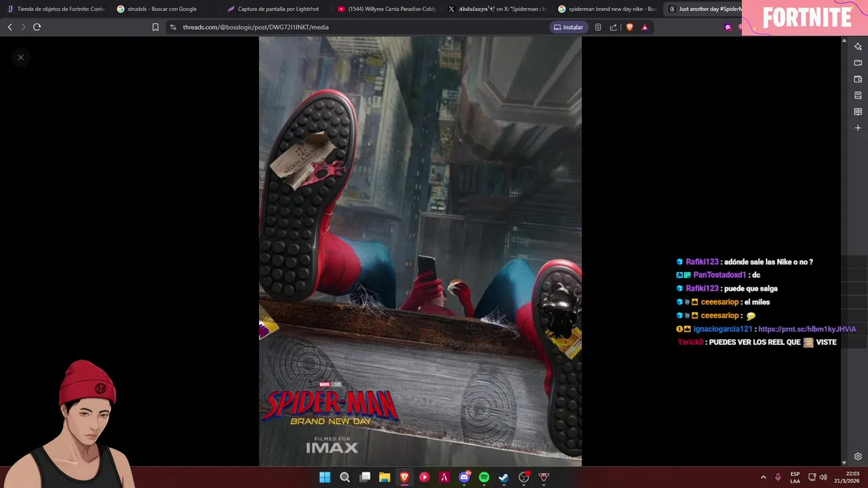Open Windows taskbar search
The height and width of the screenshot is (488, 868).
(x=344, y=477)
